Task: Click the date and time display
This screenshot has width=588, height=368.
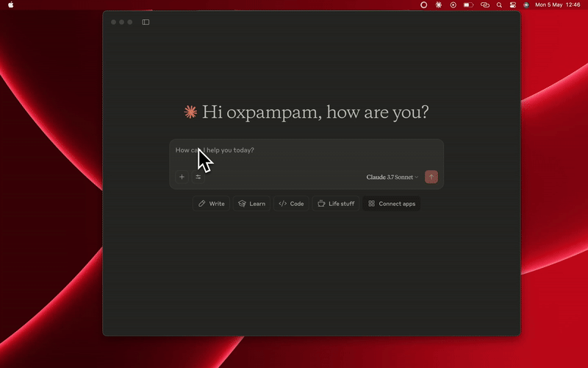Action: pos(557,4)
